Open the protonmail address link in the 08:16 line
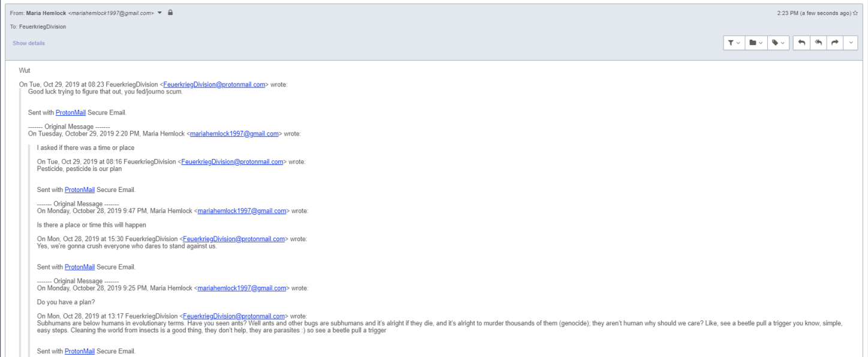This screenshot has width=868, height=357. point(232,162)
